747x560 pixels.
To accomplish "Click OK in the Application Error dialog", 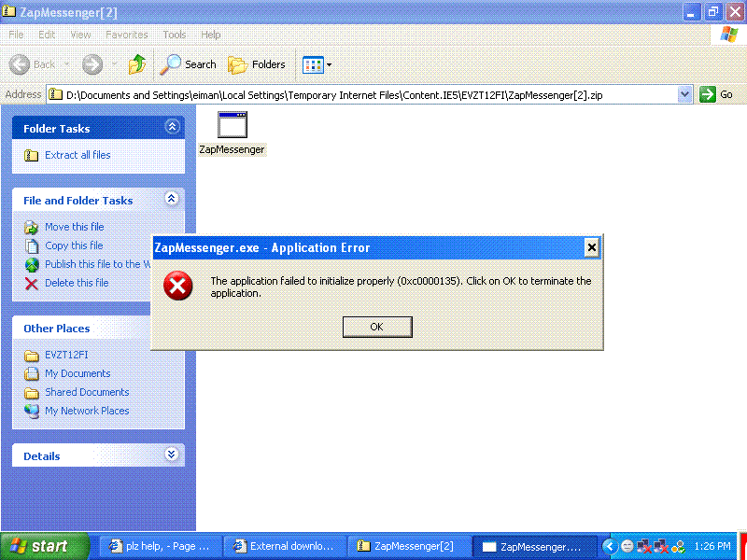I will [376, 327].
